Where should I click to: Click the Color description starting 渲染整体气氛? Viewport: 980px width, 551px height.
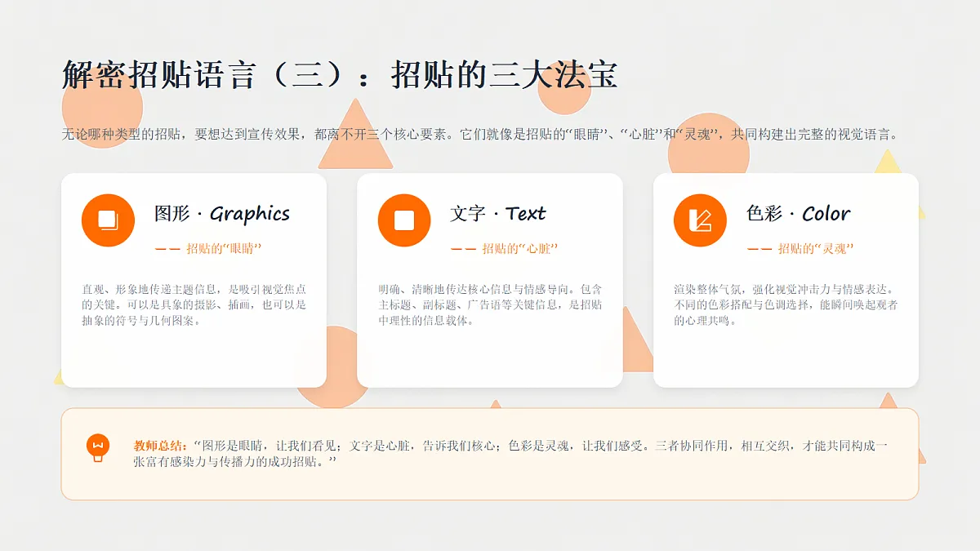tap(786, 304)
